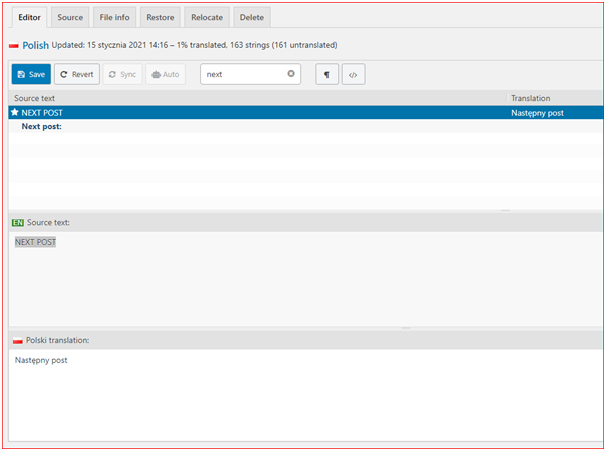Click into the Polski translation text area
The height and width of the screenshot is (451, 606).
point(305,395)
